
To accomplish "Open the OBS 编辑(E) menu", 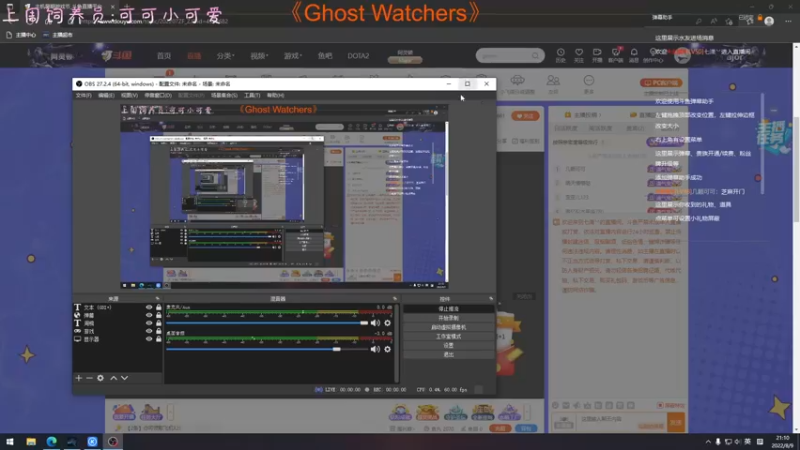I will [106, 95].
